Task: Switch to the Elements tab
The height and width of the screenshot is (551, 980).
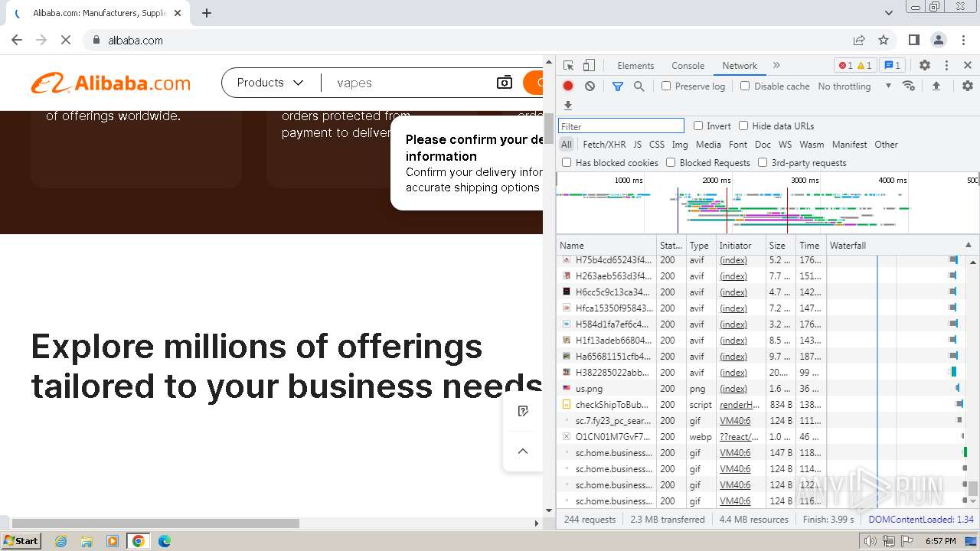Action: point(635,66)
